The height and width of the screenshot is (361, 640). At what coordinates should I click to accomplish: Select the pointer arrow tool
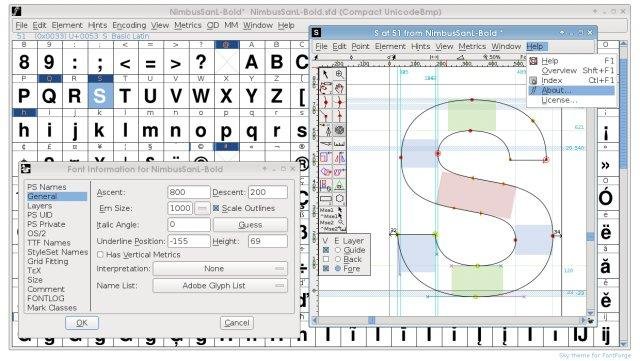click(x=326, y=74)
